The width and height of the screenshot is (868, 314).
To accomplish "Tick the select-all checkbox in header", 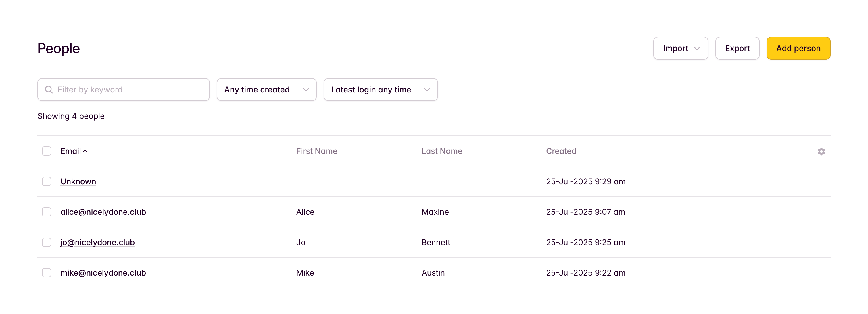I will [x=47, y=151].
